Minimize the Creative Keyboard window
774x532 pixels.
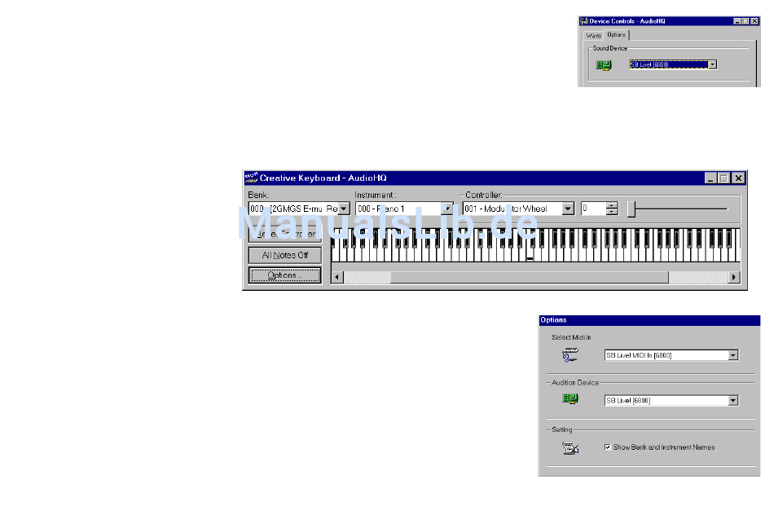pos(710,178)
